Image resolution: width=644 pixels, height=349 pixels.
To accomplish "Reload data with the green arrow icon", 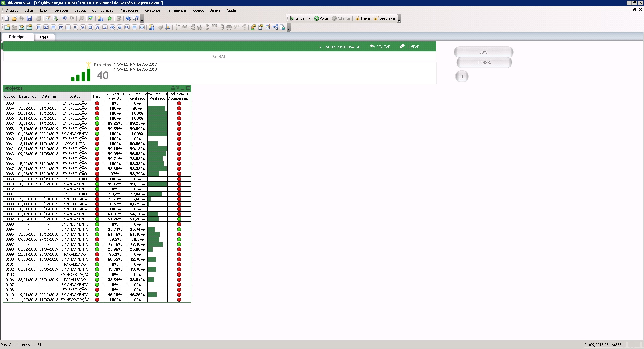I will pos(55,18).
